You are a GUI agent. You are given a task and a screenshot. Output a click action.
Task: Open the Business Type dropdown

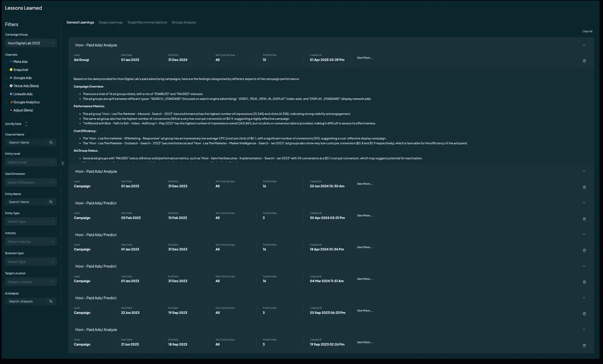[31, 262]
